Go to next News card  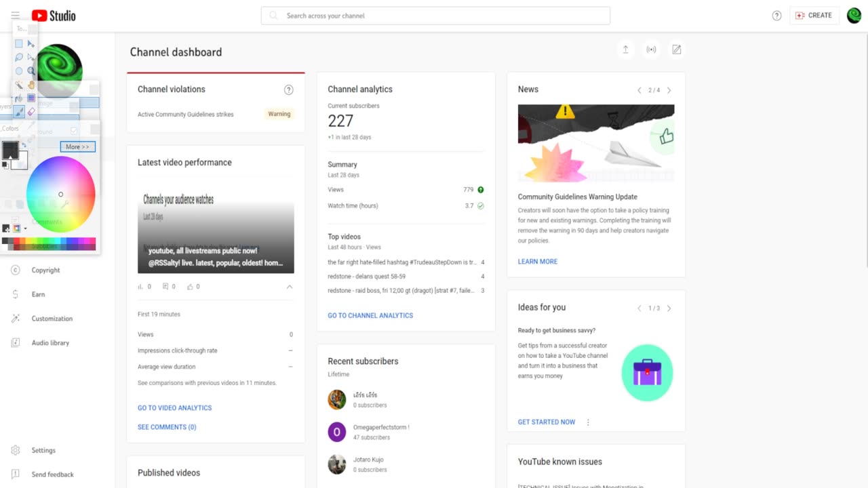(669, 90)
